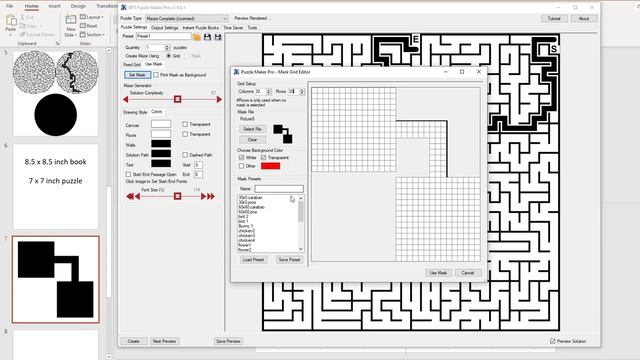The height and width of the screenshot is (360, 640).
Task: Uncheck Transparent checkbox in Mask Grid Editor
Action: tap(263, 157)
